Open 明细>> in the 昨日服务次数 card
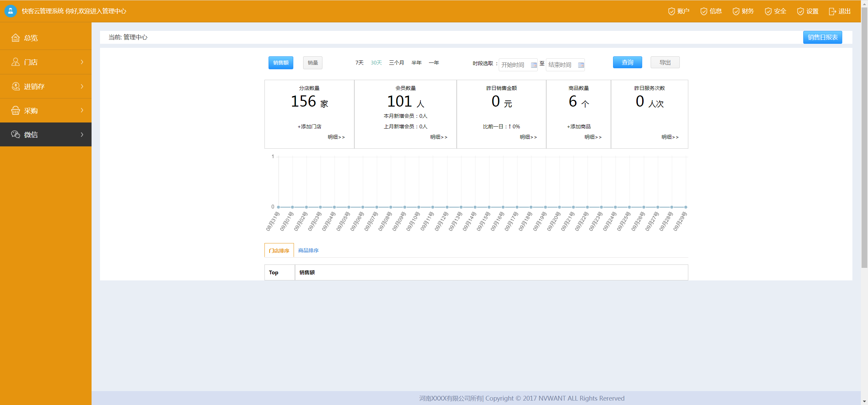868x405 pixels. [670, 137]
